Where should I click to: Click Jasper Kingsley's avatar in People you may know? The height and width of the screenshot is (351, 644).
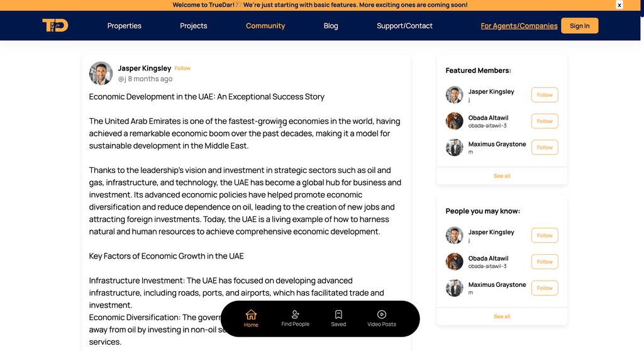454,235
